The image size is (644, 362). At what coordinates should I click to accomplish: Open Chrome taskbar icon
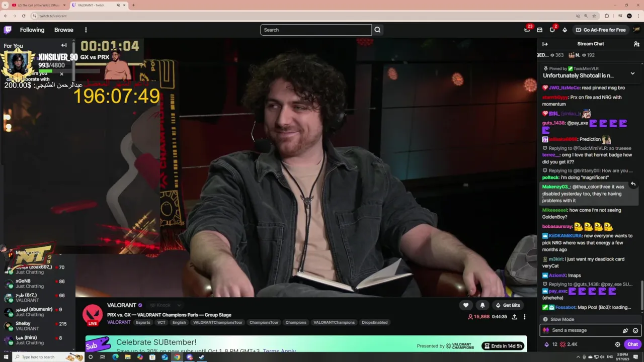pyautogui.click(x=177, y=357)
